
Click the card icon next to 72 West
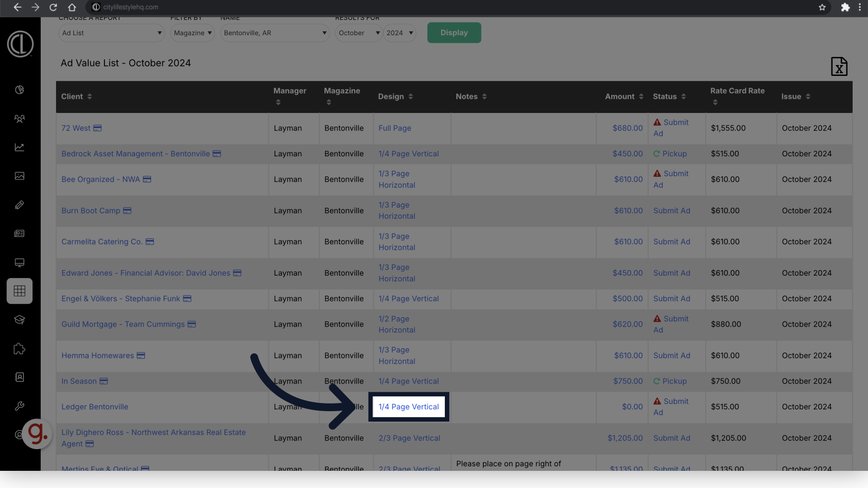coord(98,128)
